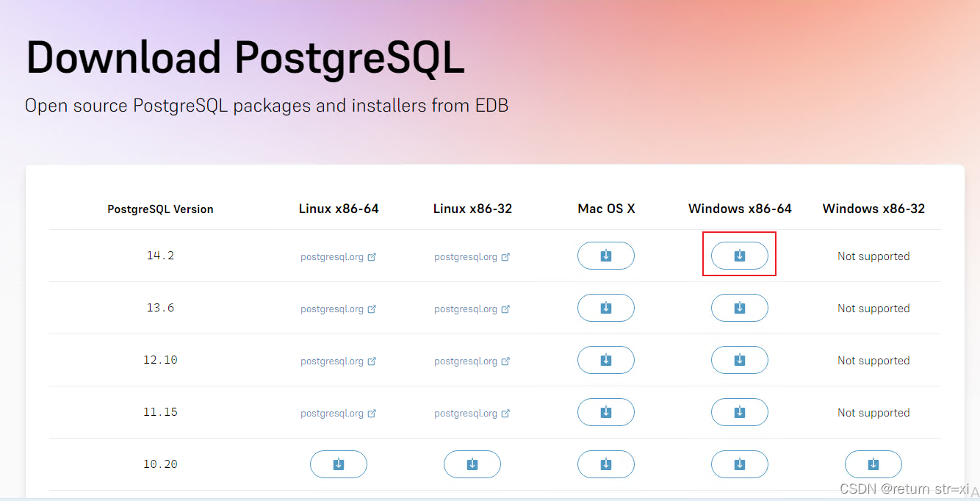Open postgresql.org link for 12.10 Linux x86-32

472,361
